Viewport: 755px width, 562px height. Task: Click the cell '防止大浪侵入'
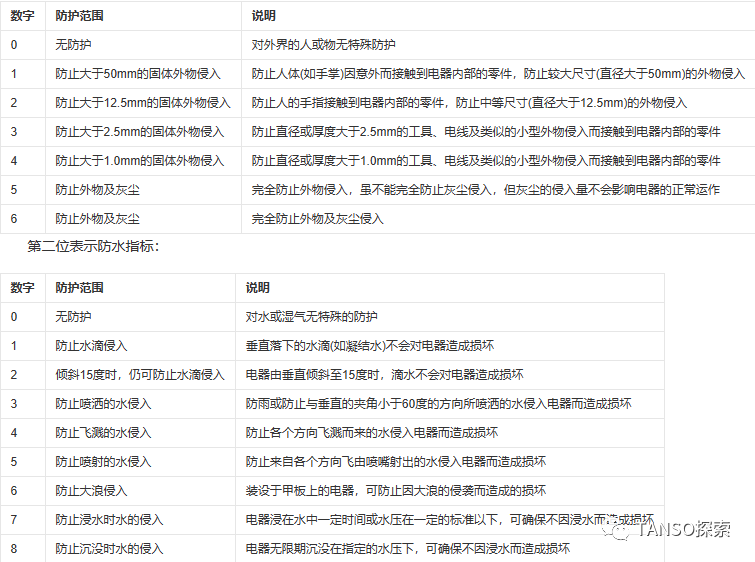pyautogui.click(x=91, y=491)
